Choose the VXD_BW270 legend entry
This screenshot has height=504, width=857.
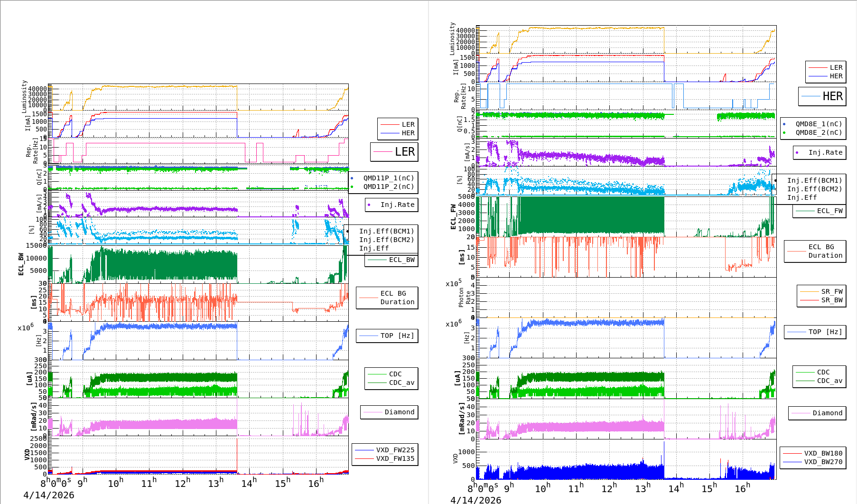pyautogui.click(x=812, y=462)
